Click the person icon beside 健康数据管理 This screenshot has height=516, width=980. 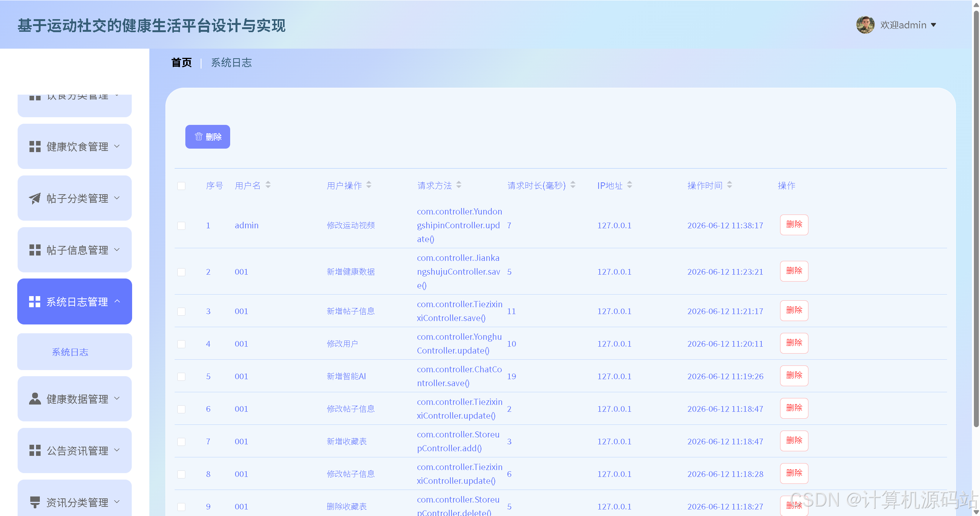35,399
